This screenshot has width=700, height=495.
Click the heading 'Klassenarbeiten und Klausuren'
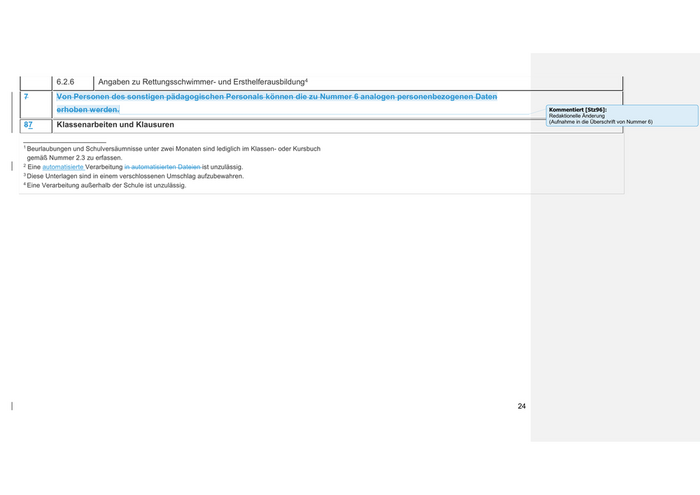tap(115, 125)
